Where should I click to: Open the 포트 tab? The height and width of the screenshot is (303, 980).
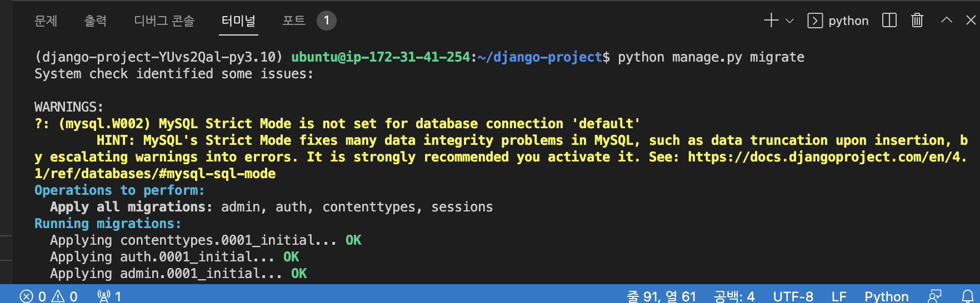pos(294,21)
